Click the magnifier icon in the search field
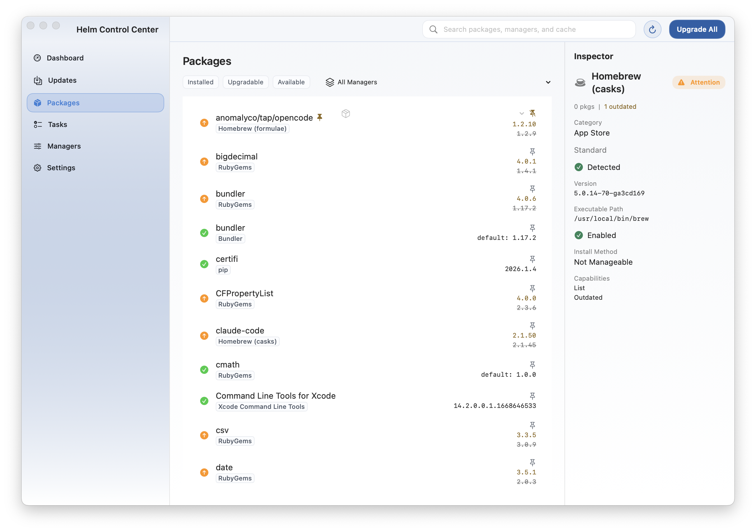Screen dimensions: 756x532 point(433,29)
